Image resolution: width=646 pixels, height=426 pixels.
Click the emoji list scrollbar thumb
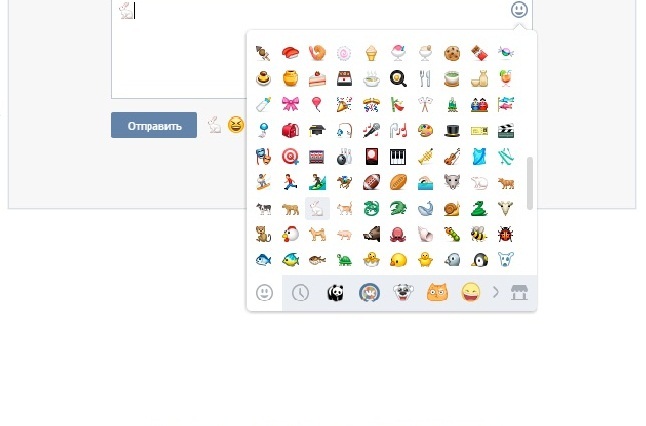(530, 183)
